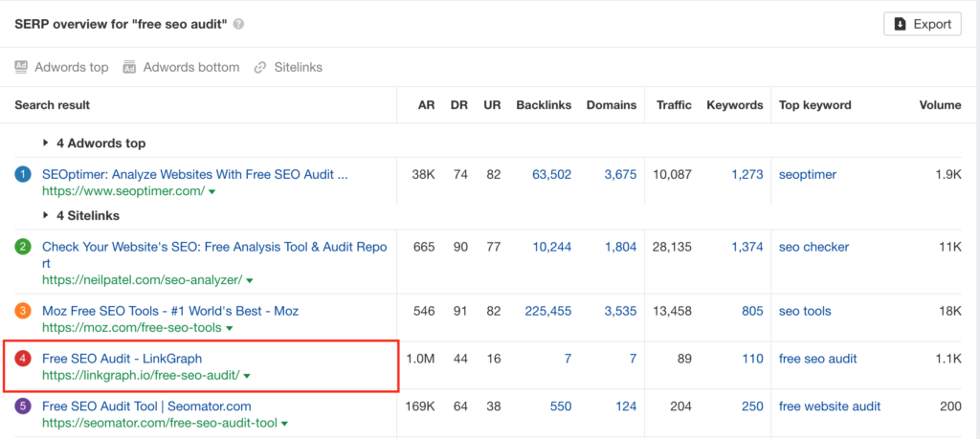Open the 110 keywords value
The height and width of the screenshot is (439, 980).
click(753, 359)
